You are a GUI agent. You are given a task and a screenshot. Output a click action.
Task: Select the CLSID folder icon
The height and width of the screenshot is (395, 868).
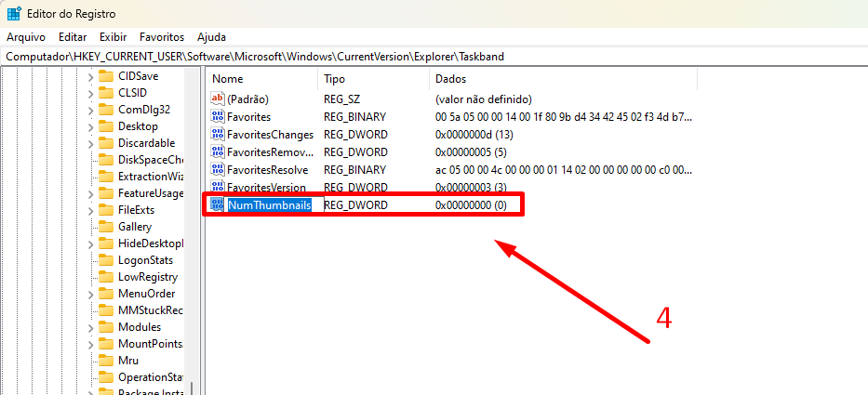tap(106, 93)
